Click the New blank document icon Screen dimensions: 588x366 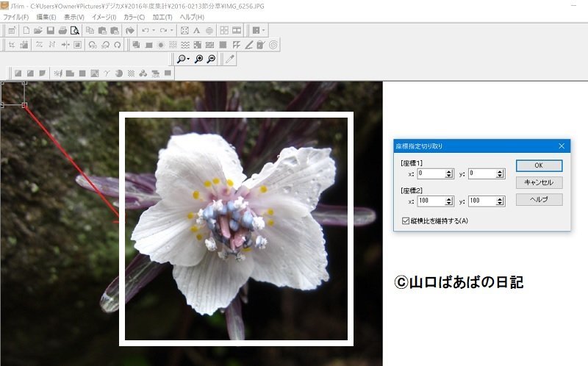pyautogui.click(x=26, y=30)
